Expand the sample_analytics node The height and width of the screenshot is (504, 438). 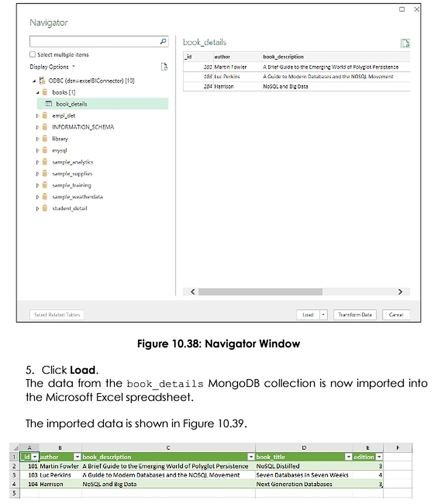click(37, 162)
